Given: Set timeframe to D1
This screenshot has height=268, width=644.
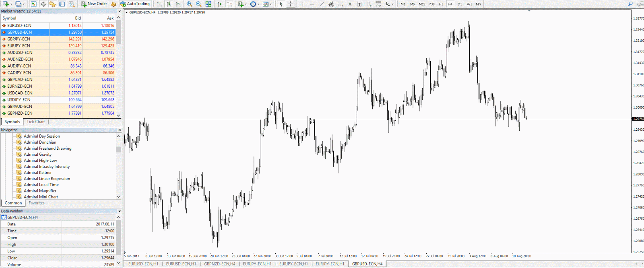Looking at the screenshot, I should click(460, 4).
